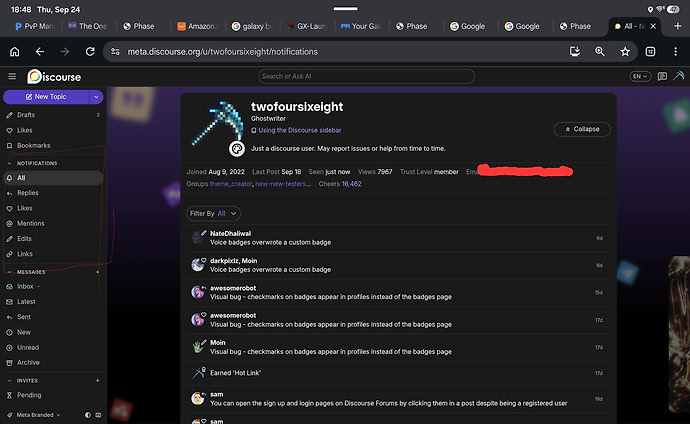Show Edits notifications
690x424 pixels.
pyautogui.click(x=53, y=238)
